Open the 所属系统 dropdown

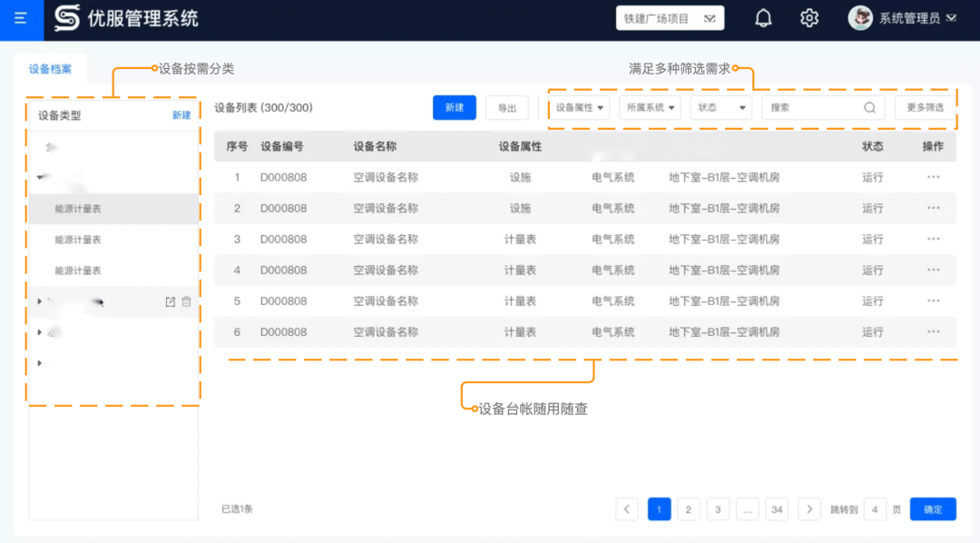click(651, 107)
